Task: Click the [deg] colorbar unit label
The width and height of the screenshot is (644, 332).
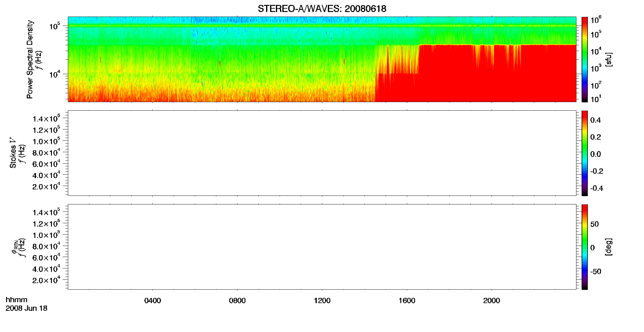Action: pyautogui.click(x=608, y=247)
